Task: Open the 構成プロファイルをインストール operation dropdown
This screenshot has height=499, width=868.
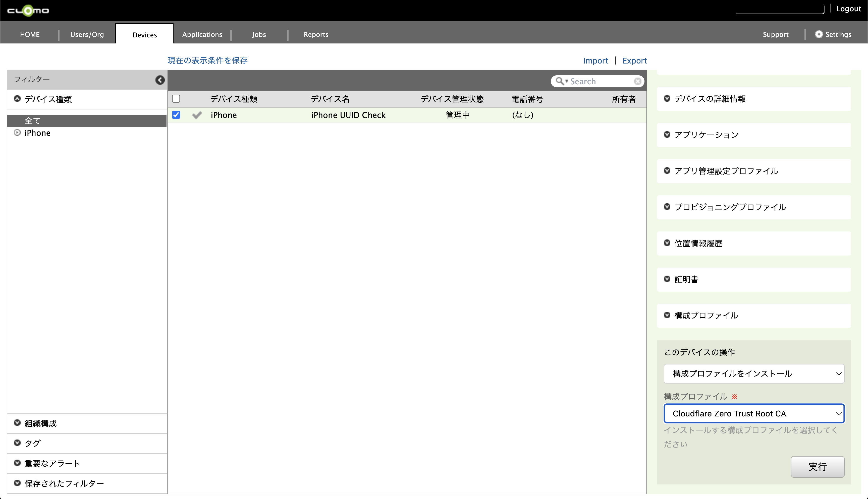Action: click(753, 373)
